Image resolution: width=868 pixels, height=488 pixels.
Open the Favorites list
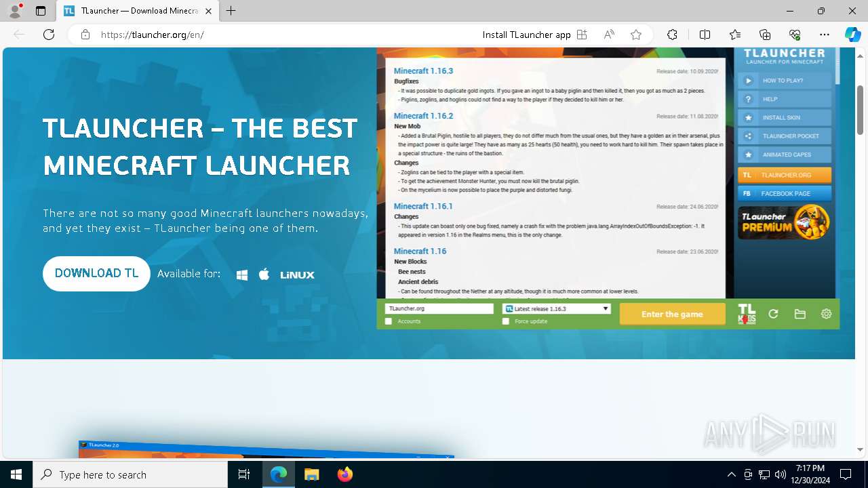[x=735, y=35]
